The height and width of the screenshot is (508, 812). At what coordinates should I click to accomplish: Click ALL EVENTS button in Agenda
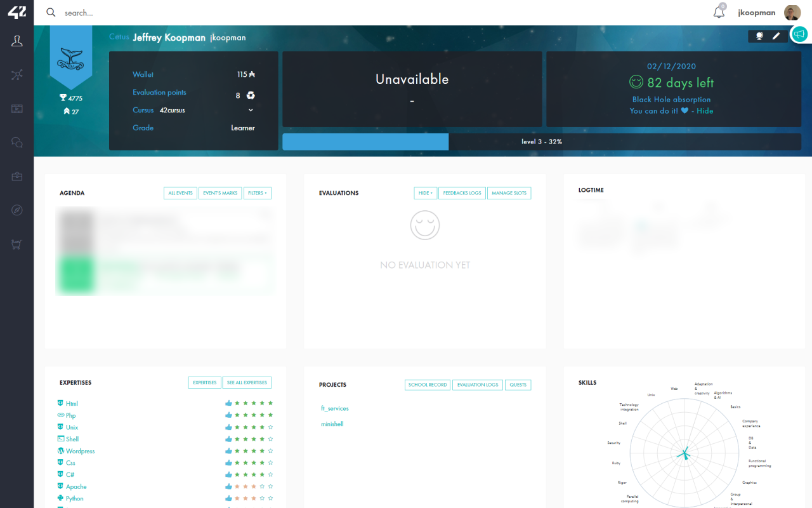click(x=180, y=193)
